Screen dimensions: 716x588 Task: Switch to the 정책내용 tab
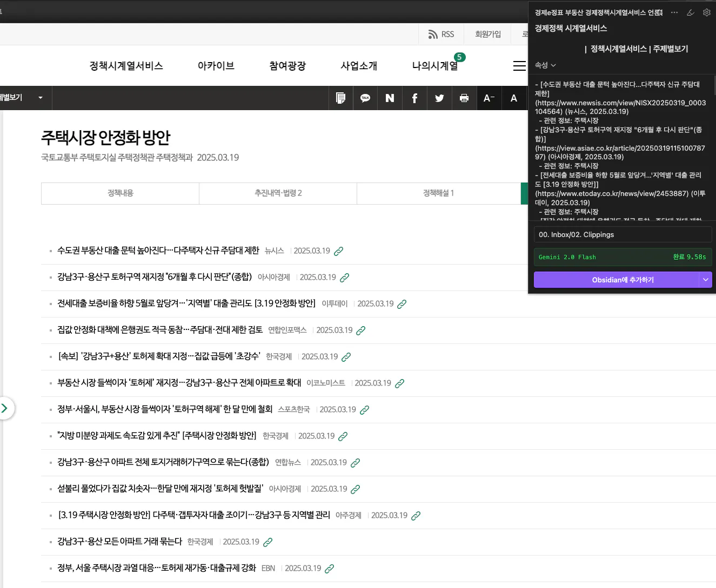(x=121, y=193)
